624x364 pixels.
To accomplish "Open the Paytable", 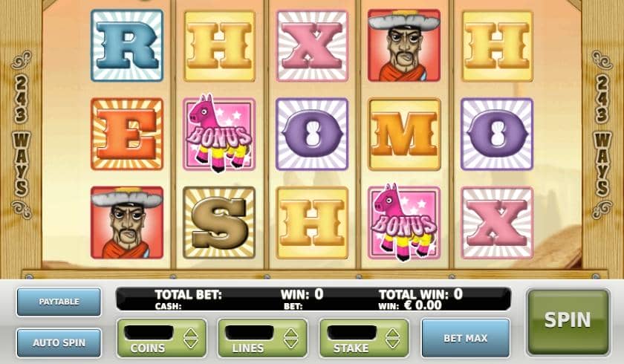I will coord(59,302).
